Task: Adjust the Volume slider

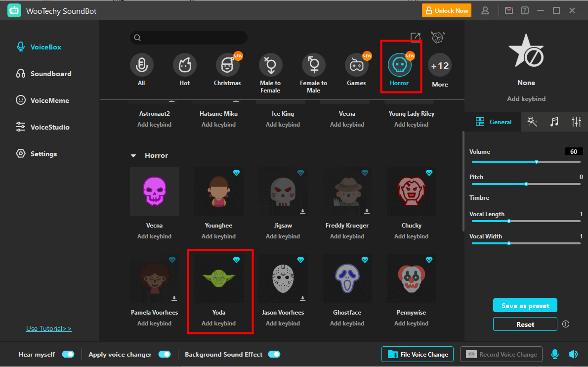Action: tap(526, 162)
